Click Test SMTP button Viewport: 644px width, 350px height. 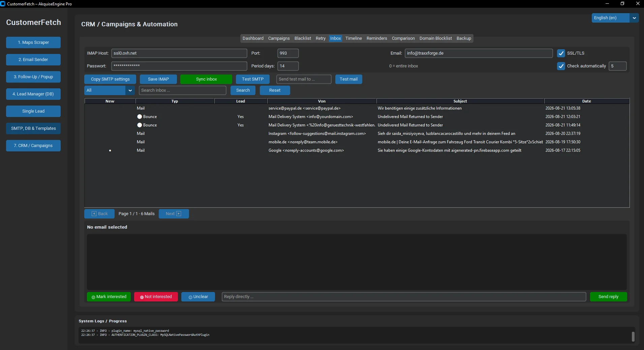click(253, 79)
